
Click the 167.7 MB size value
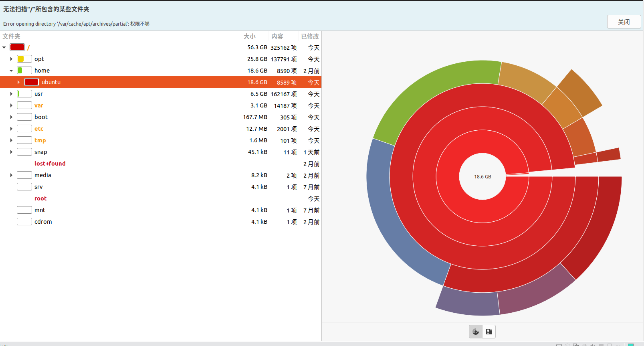coord(255,117)
